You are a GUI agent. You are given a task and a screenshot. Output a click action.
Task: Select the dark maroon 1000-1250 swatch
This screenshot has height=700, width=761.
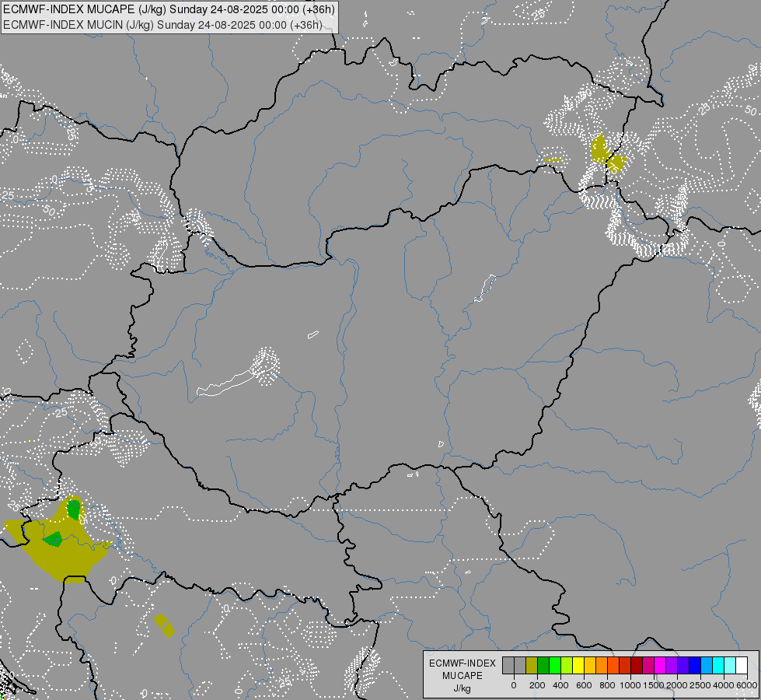(x=637, y=665)
